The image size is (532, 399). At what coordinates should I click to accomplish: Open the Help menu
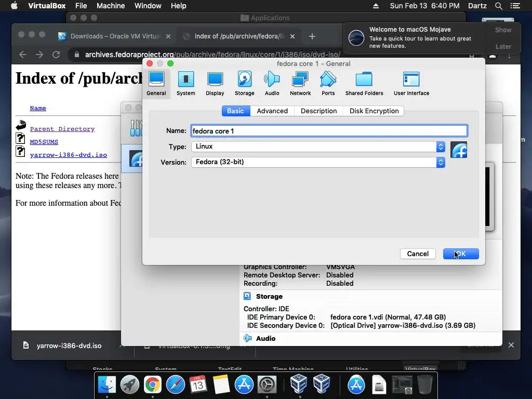click(179, 6)
